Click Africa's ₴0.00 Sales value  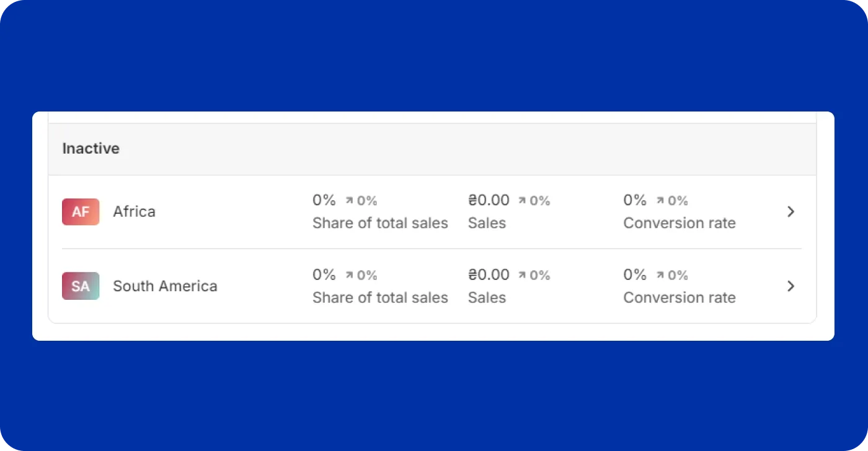(488, 199)
